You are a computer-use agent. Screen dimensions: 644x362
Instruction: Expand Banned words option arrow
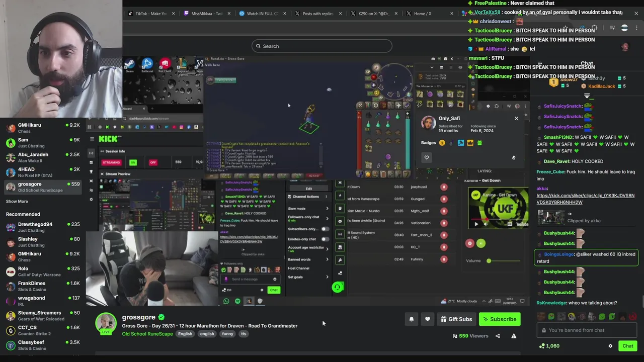(327, 259)
